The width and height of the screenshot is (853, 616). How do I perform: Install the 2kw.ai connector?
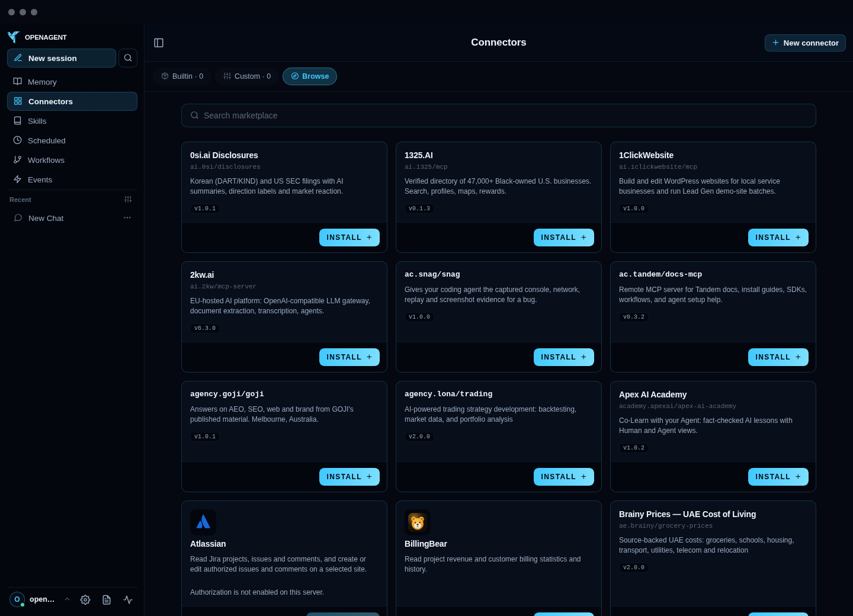(x=349, y=357)
